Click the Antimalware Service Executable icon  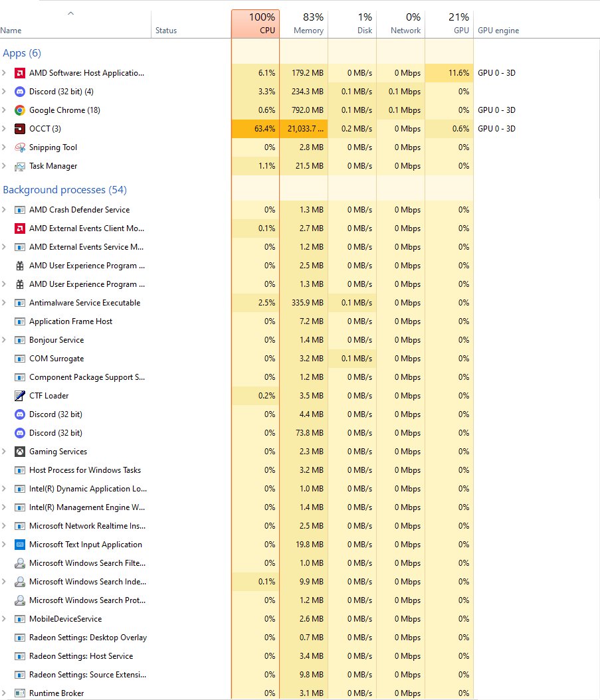coord(20,303)
